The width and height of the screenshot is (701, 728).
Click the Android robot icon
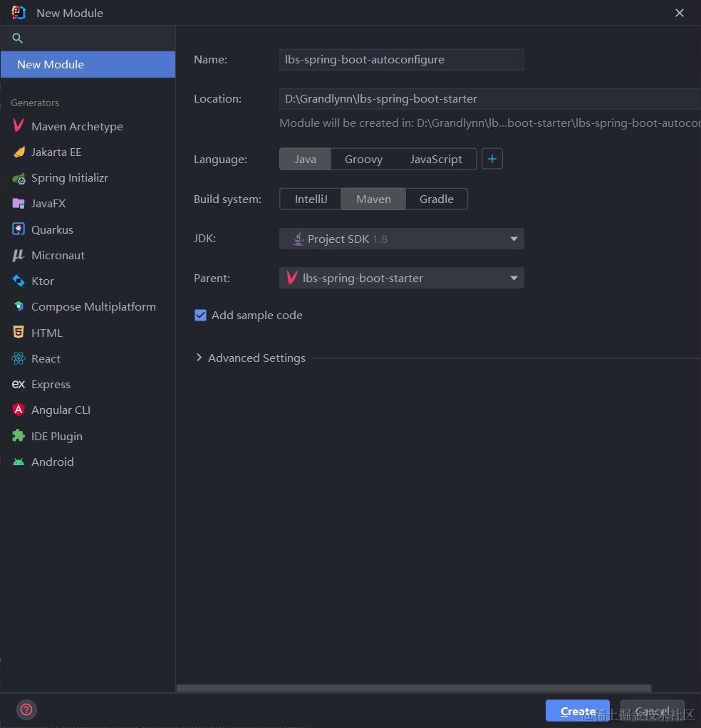tap(19, 462)
